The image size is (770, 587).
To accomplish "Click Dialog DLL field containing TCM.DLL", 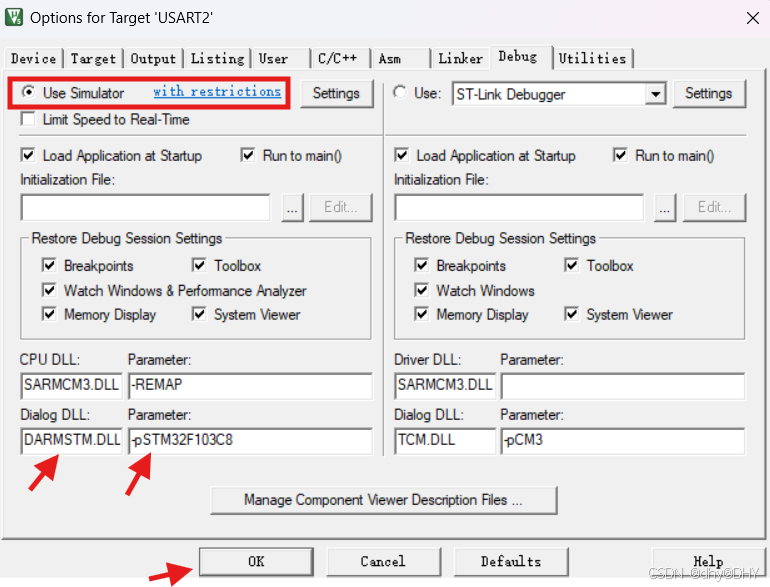I will point(445,440).
